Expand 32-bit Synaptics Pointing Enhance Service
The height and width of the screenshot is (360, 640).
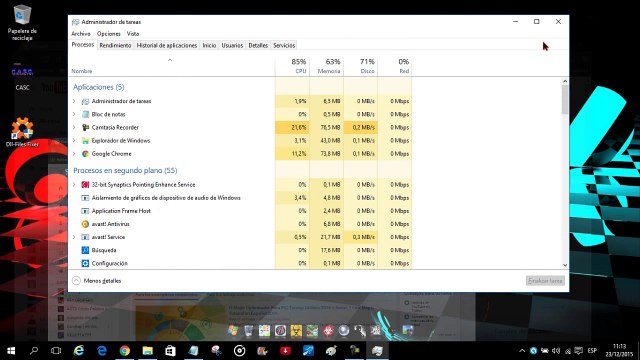point(74,184)
